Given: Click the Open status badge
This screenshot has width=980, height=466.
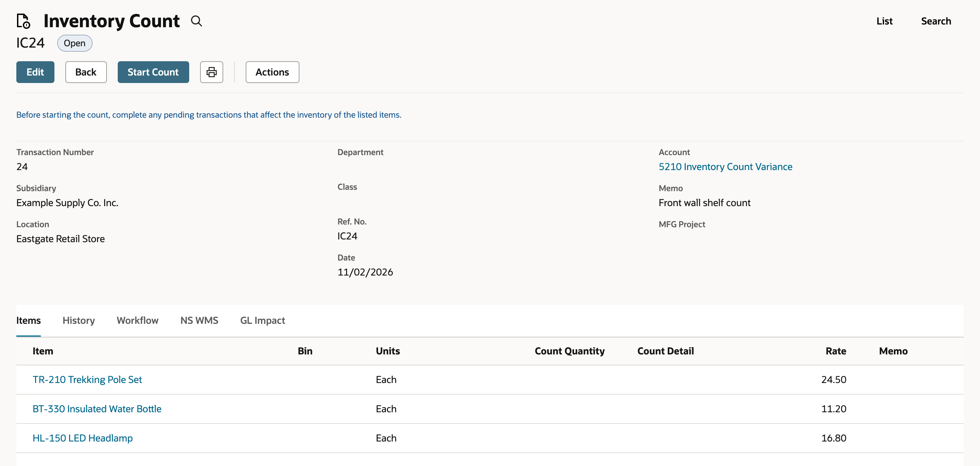Looking at the screenshot, I should pyautogui.click(x=75, y=43).
